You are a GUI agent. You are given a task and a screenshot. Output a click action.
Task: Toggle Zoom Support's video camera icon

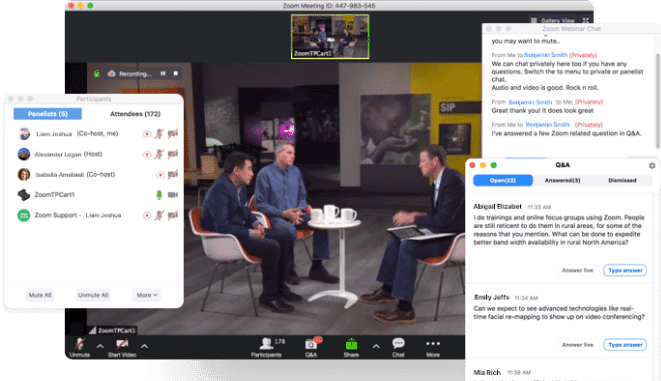[172, 215]
